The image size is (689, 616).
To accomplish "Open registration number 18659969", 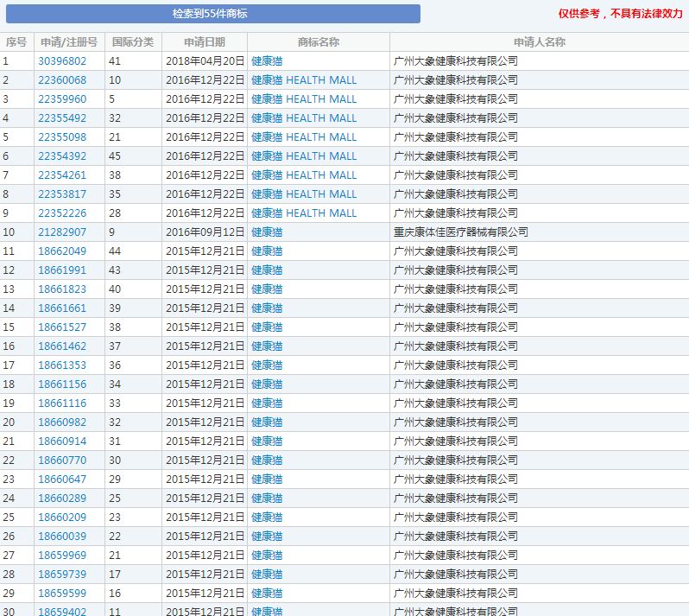I will point(62,556).
